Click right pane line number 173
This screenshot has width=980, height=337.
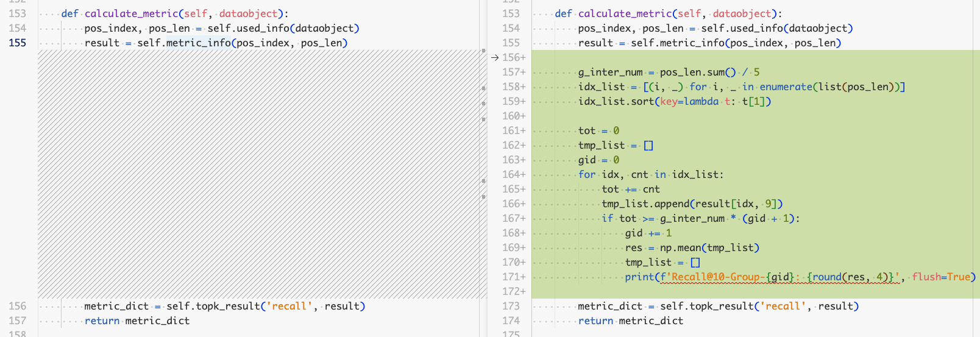pos(511,306)
